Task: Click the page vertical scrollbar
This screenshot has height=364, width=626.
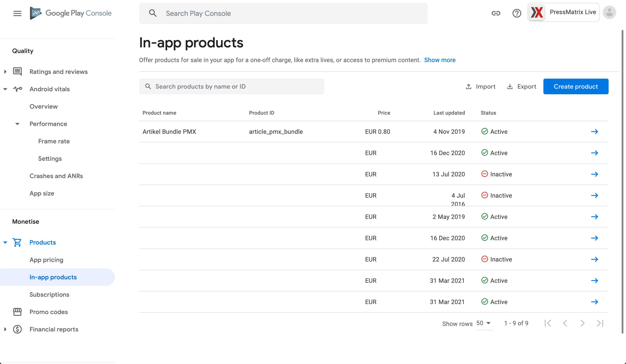Action: point(623,181)
